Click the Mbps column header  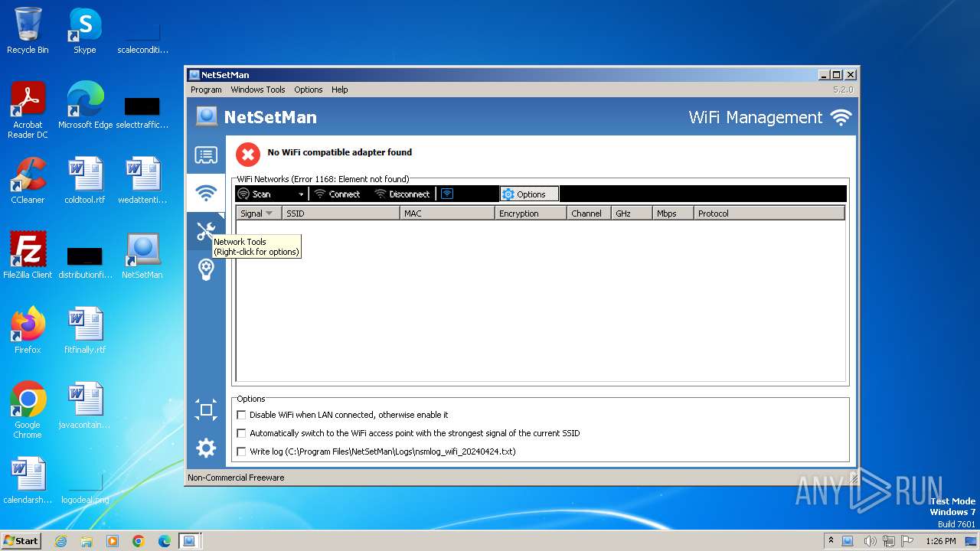tap(673, 214)
